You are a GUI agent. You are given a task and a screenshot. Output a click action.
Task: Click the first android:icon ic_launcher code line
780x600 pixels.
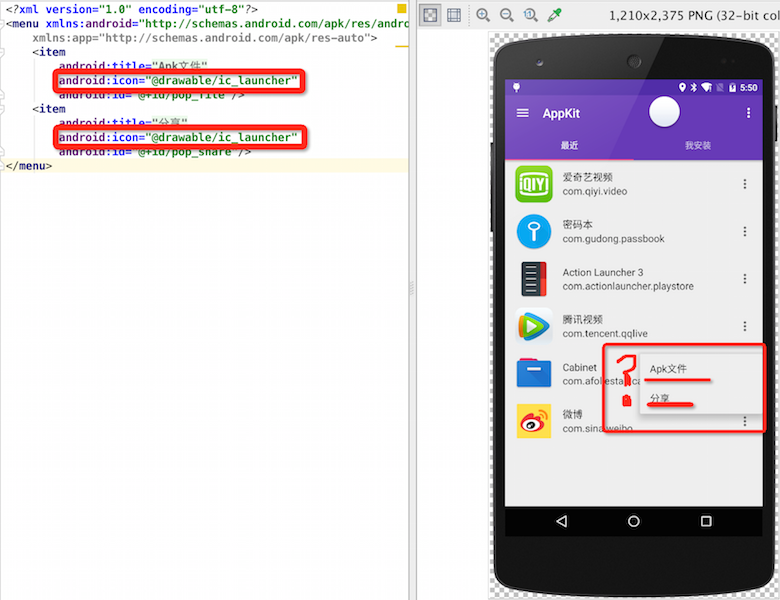[x=178, y=80]
